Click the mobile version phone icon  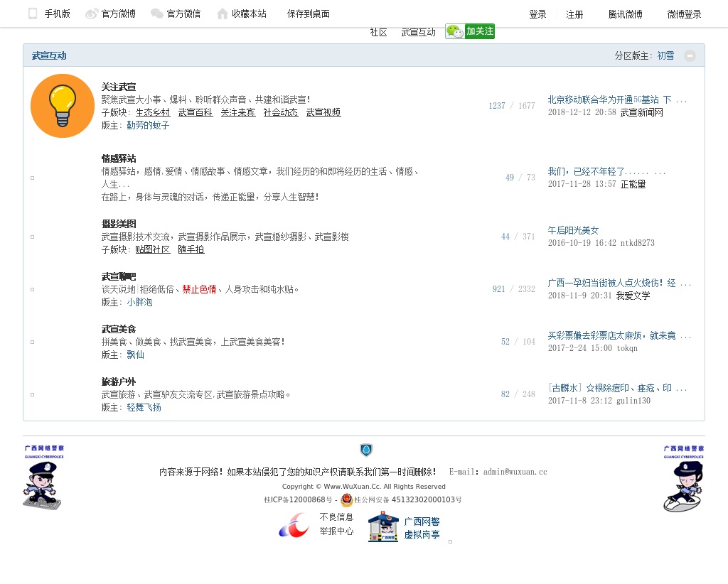pos(33,13)
